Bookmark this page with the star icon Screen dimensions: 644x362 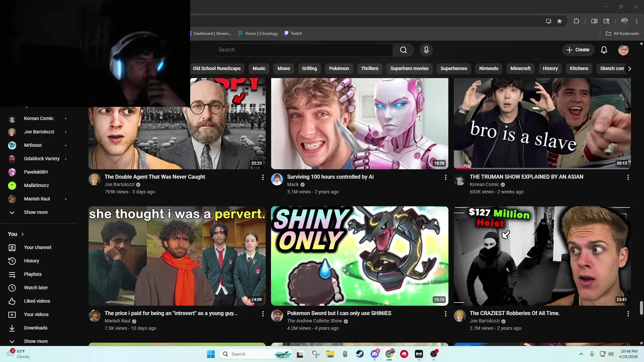pos(559,21)
